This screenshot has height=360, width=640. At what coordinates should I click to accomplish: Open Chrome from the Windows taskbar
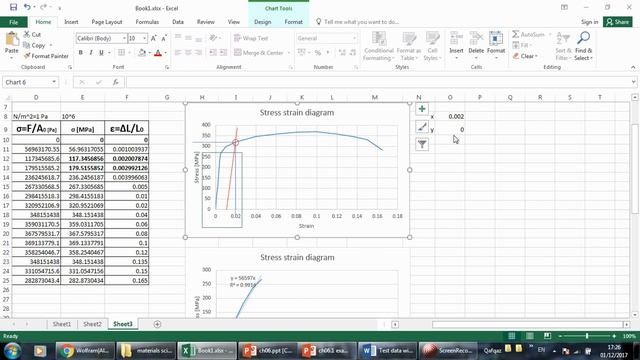point(84,351)
